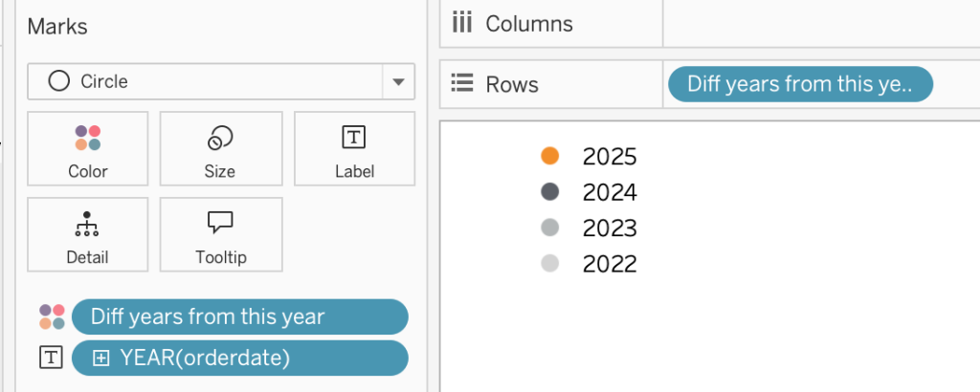Image resolution: width=980 pixels, height=392 pixels.
Task: Open the Circle mark type selector
Action: tap(221, 81)
